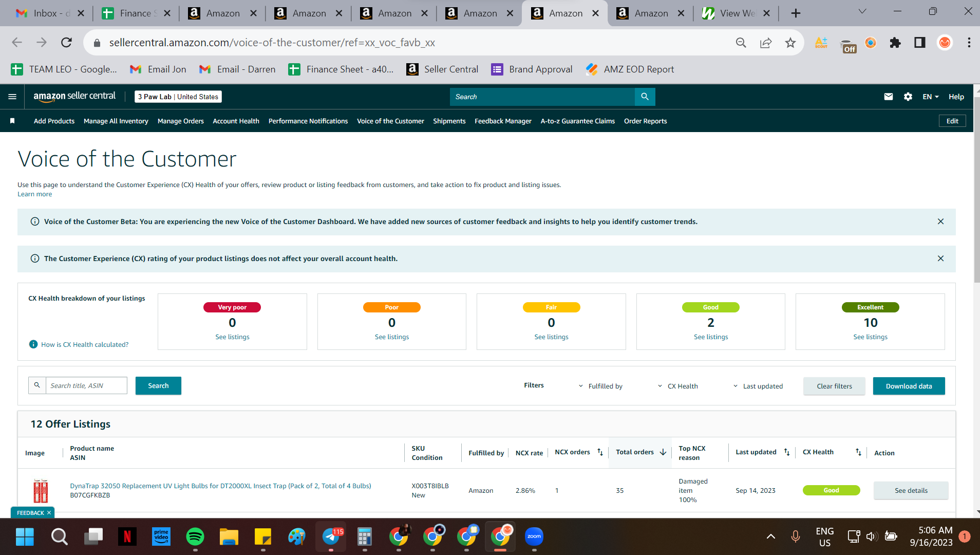
Task: Dismiss the Voice of the Customer Beta banner
Action: [940, 221]
